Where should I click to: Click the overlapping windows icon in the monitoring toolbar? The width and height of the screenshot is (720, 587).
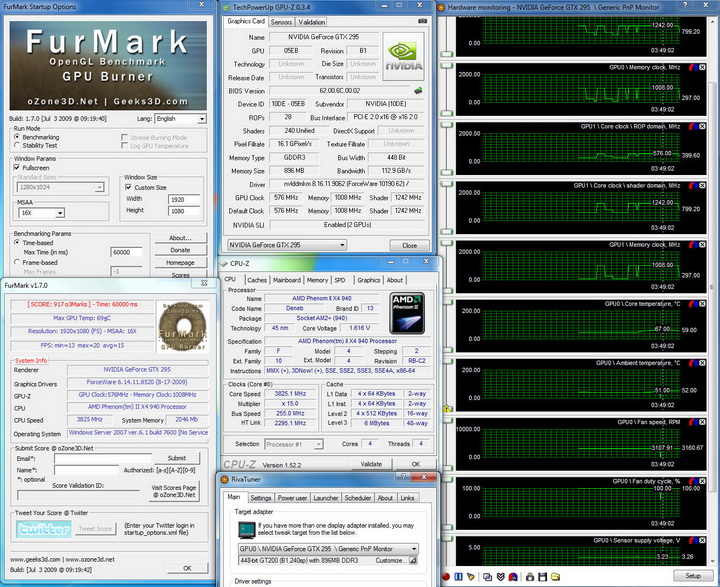point(487,576)
